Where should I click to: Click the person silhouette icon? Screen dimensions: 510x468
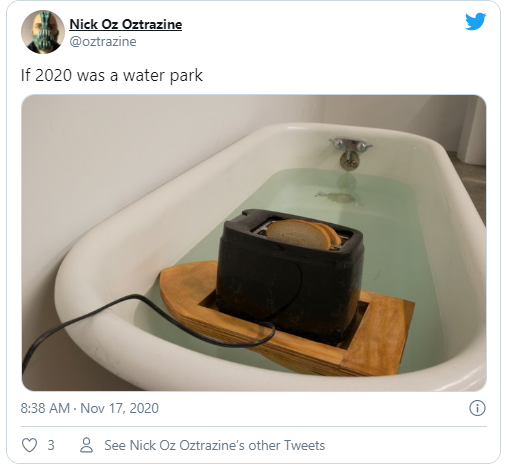click(87, 445)
